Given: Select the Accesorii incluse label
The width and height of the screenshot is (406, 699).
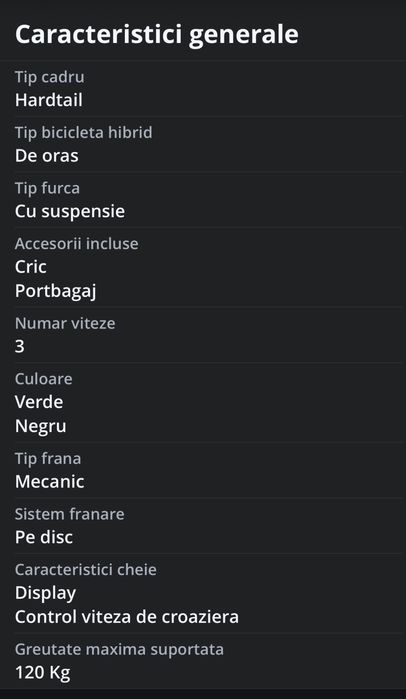Looking at the screenshot, I should [x=77, y=243].
